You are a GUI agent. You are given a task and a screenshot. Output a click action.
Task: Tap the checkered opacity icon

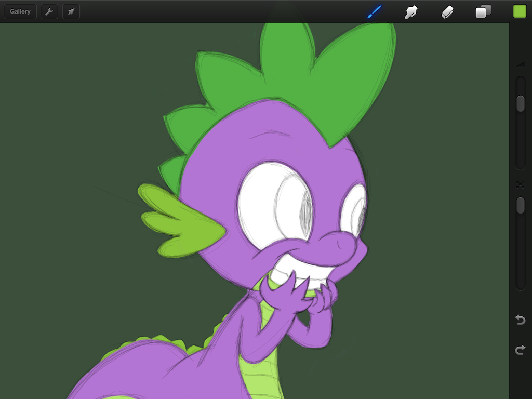[x=520, y=184]
